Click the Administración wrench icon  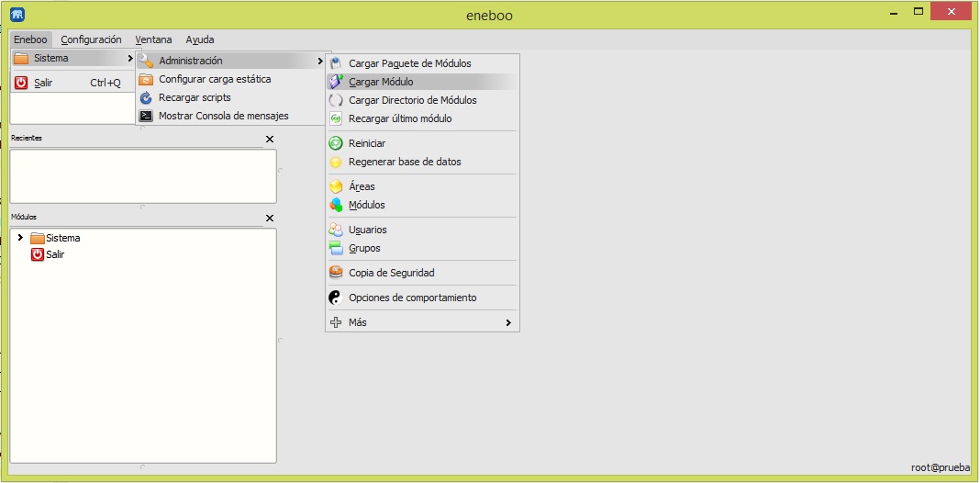[x=146, y=61]
